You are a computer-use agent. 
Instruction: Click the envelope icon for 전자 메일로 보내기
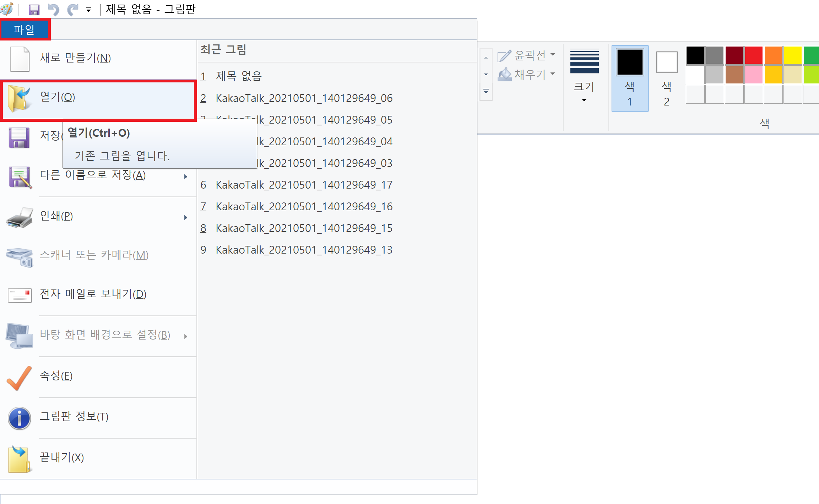click(20, 295)
